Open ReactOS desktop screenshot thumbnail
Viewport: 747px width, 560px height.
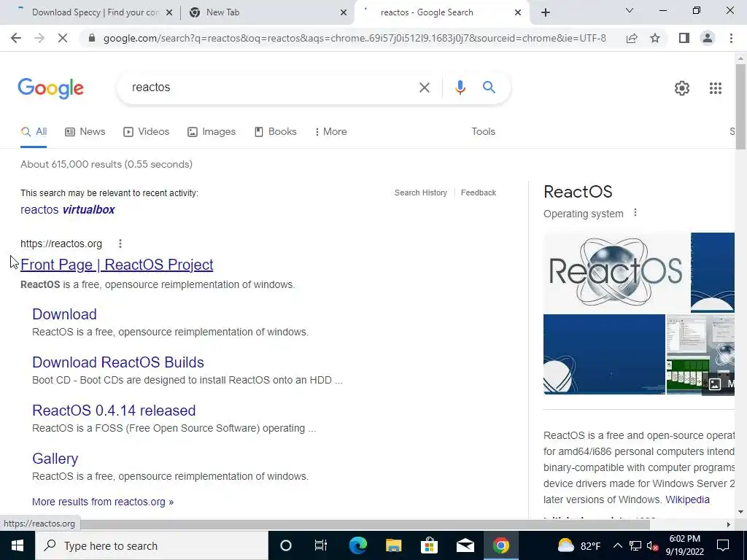tap(700, 354)
